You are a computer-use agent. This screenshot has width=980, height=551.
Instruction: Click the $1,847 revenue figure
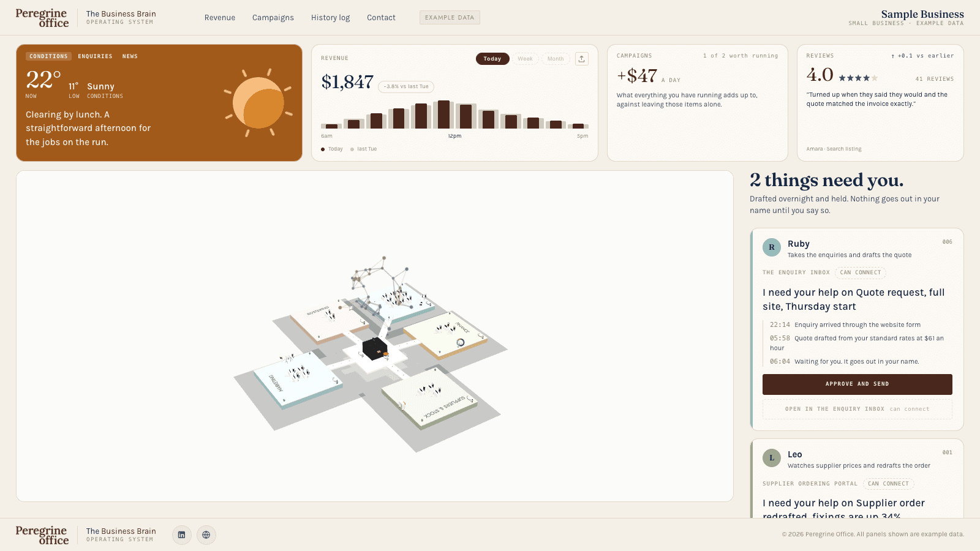(347, 82)
